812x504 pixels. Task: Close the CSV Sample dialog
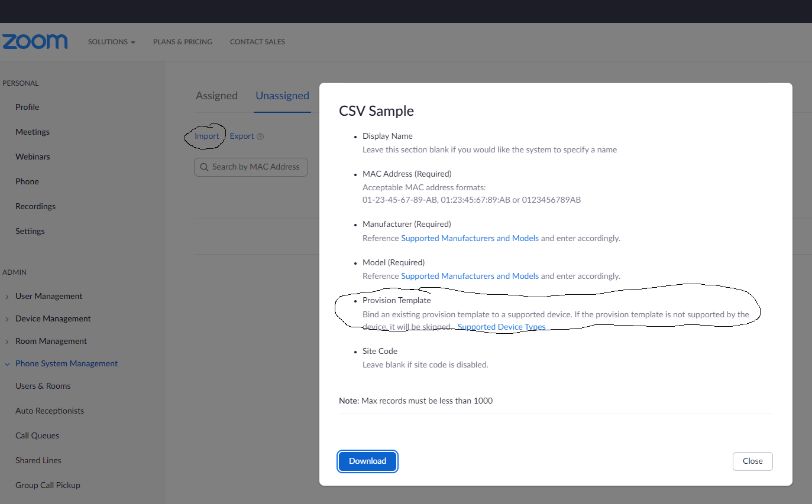click(753, 461)
